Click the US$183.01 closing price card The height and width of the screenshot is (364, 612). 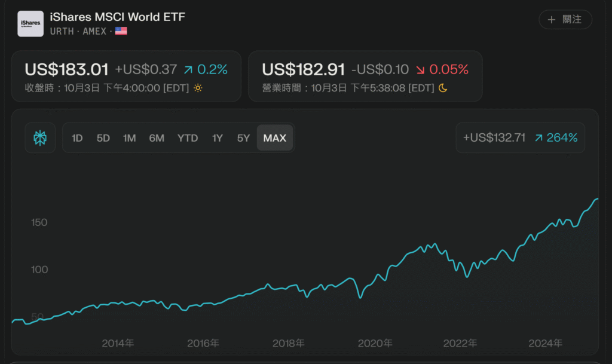pyautogui.click(x=126, y=76)
